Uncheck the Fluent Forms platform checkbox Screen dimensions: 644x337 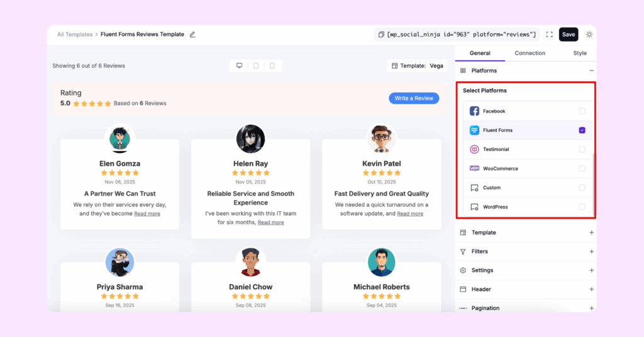pyautogui.click(x=582, y=130)
